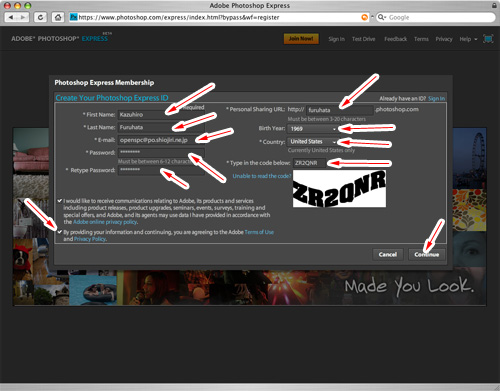Open Sign In in the top navigation

336,39
